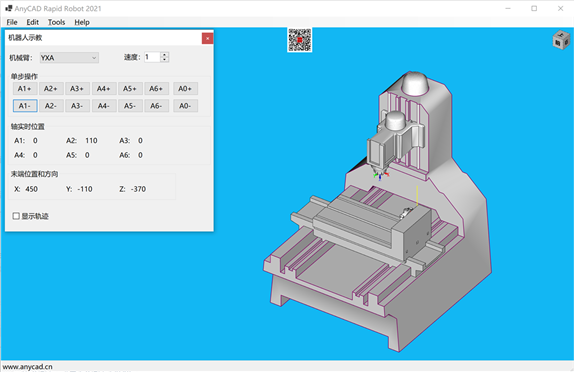Image resolution: width=574 pixels, height=372 pixels.
Task: Click the A1- step button
Action: click(x=25, y=106)
